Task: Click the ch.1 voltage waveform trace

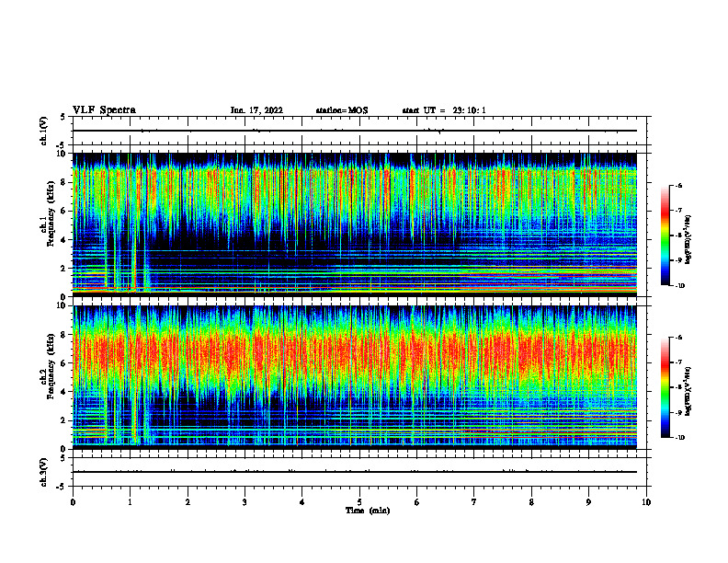Action: [355, 131]
